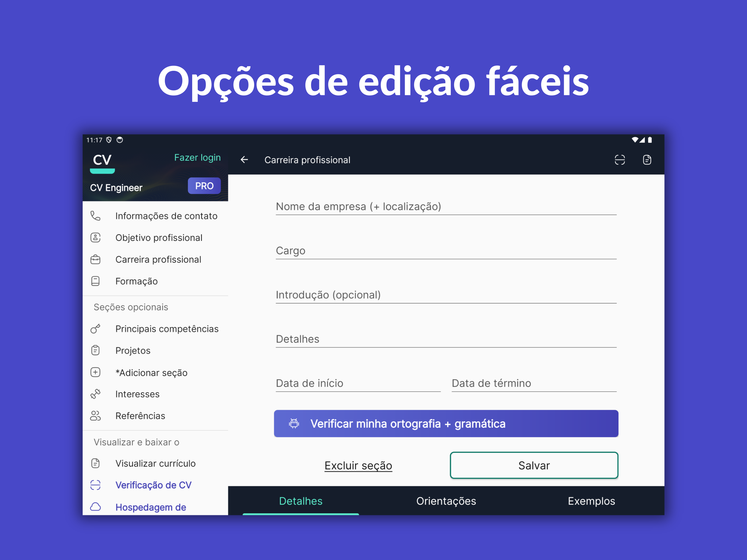Go back using the arrow icon

click(x=244, y=160)
